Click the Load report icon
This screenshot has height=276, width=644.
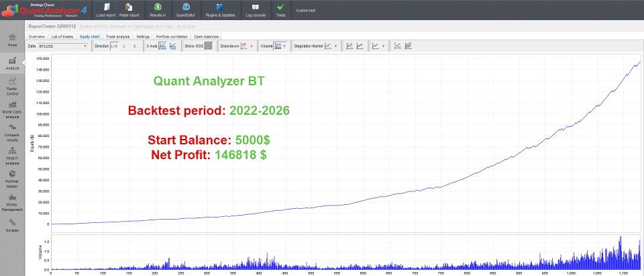pyautogui.click(x=105, y=7)
